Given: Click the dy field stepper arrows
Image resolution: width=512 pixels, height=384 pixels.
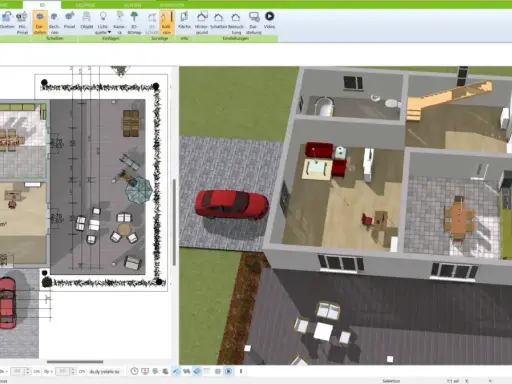Looking at the screenshot, I should tap(73, 371).
